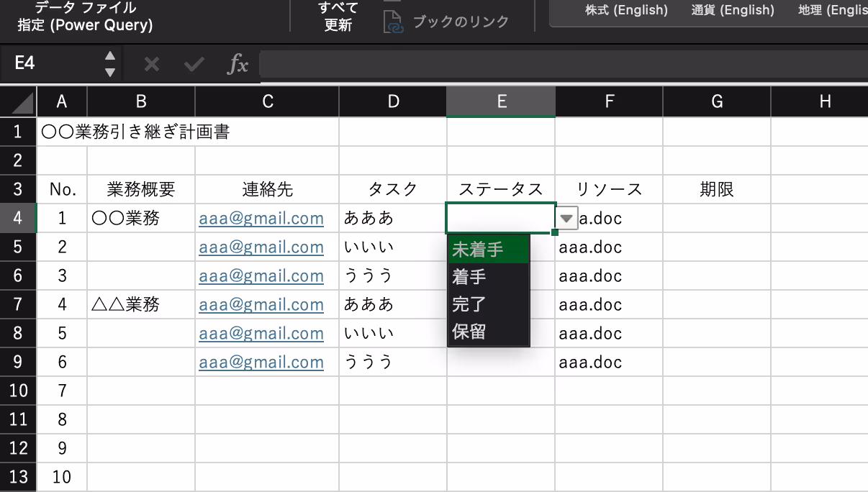The height and width of the screenshot is (492, 868).
Task: Choose 未着手 from the status list
Action: pyautogui.click(x=488, y=250)
